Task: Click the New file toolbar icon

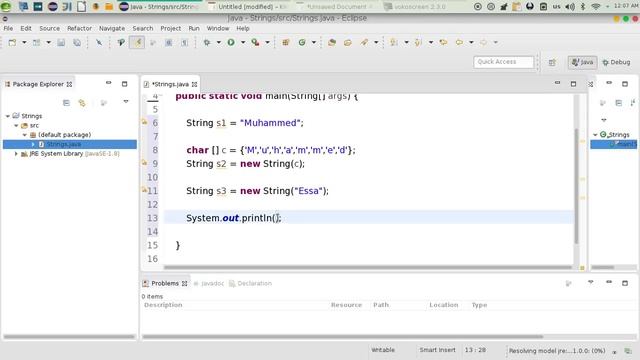Action: (x=12, y=42)
